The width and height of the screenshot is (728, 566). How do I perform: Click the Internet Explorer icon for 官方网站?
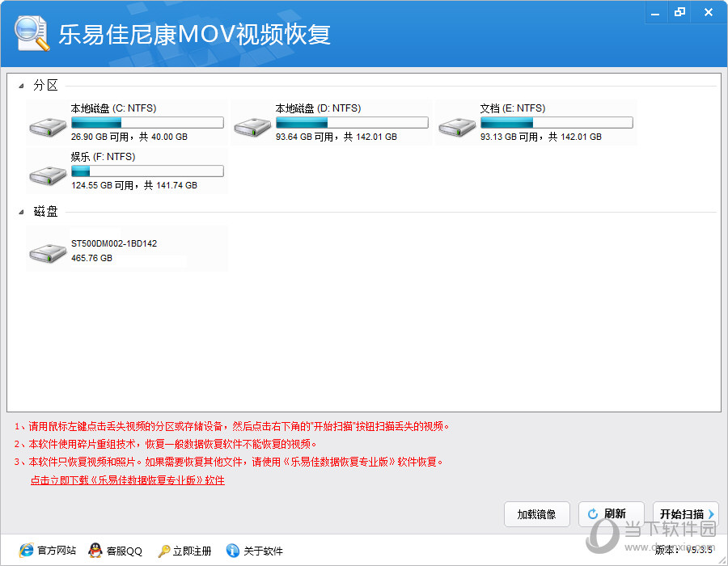[27, 550]
